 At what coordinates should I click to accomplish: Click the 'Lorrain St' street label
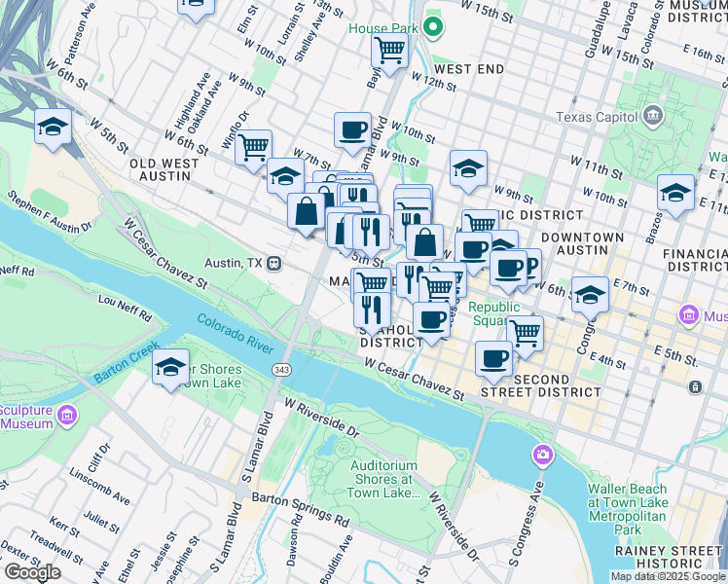(x=292, y=24)
